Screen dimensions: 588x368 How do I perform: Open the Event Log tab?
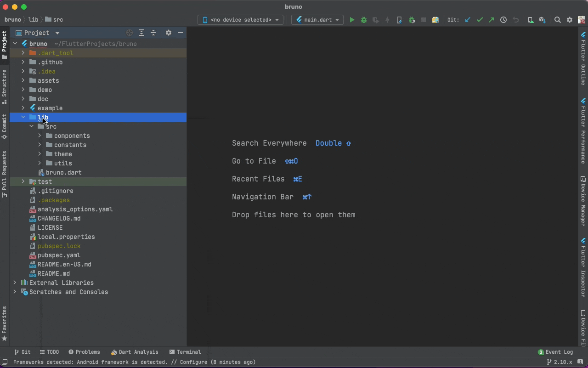coord(555,352)
